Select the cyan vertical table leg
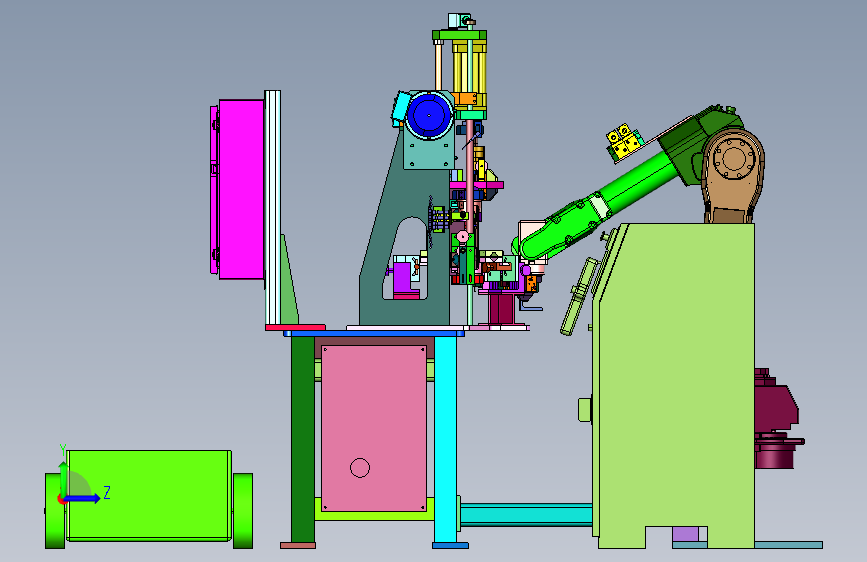The width and height of the screenshot is (867, 562). click(445, 439)
